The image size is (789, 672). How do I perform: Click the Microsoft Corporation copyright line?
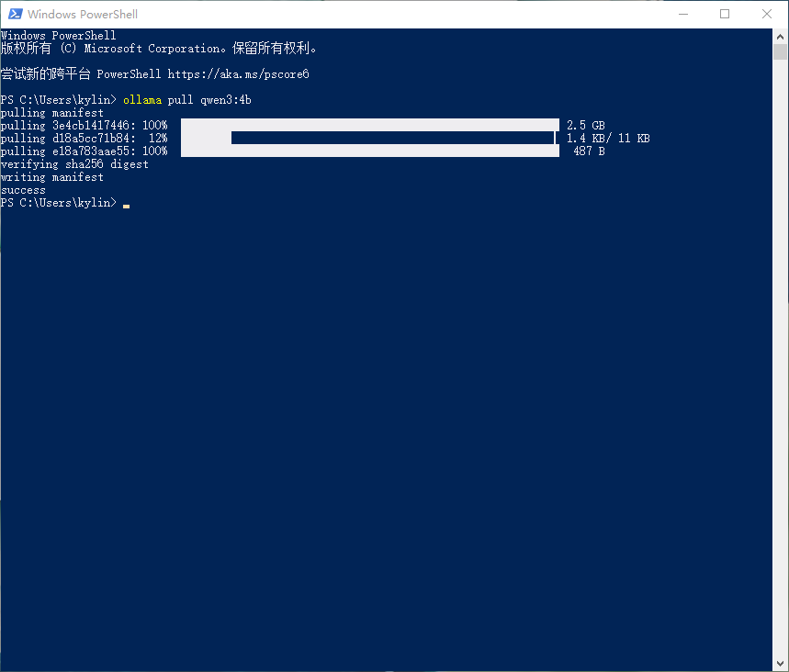pyautogui.click(x=159, y=49)
